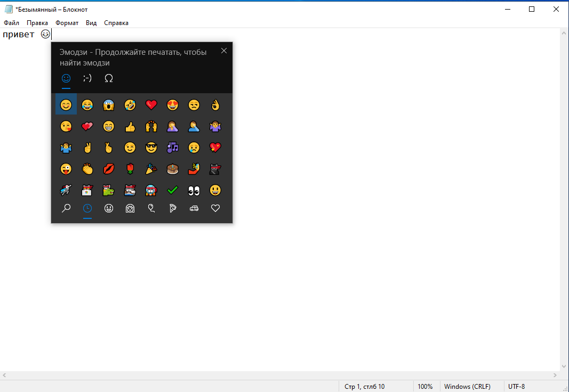The width and height of the screenshot is (569, 392).
Task: Insert the crossed fingers emoji
Action: pyautogui.click(x=108, y=148)
